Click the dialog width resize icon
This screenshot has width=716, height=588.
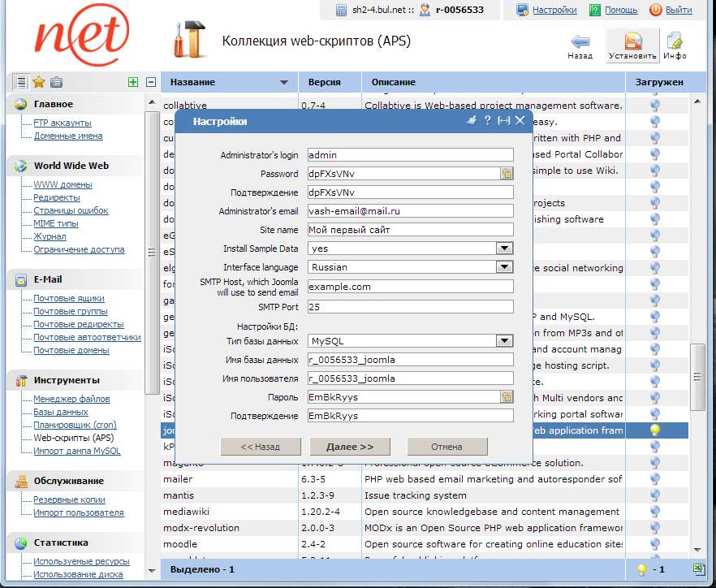tap(503, 120)
